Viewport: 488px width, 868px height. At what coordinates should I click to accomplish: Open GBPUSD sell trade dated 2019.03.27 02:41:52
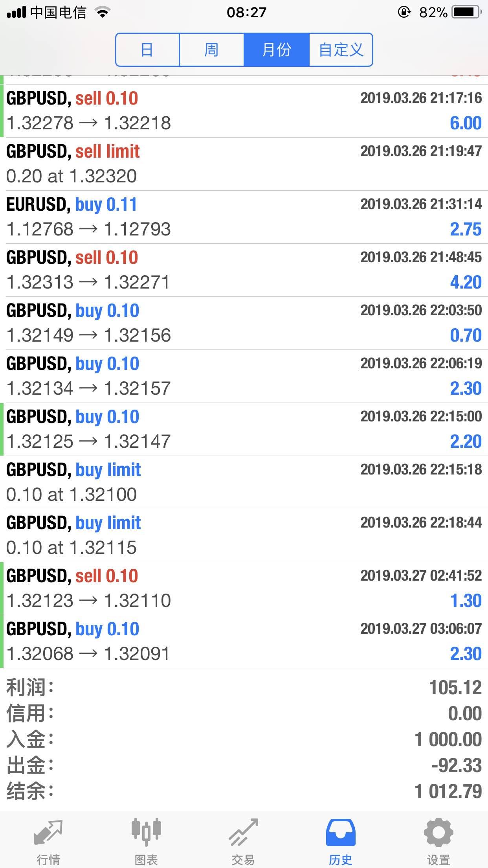(244, 588)
